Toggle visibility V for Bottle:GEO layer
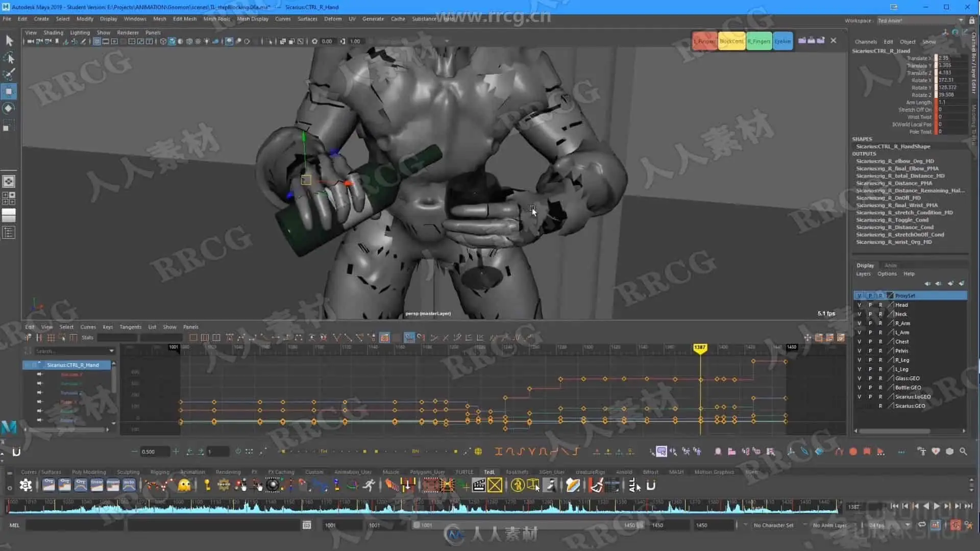 coord(859,388)
